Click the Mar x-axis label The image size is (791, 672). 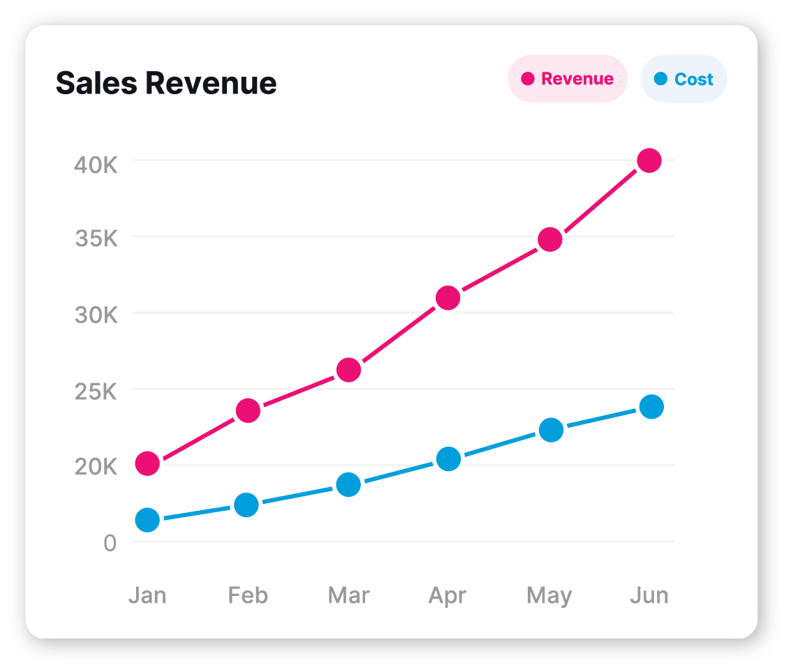click(348, 595)
